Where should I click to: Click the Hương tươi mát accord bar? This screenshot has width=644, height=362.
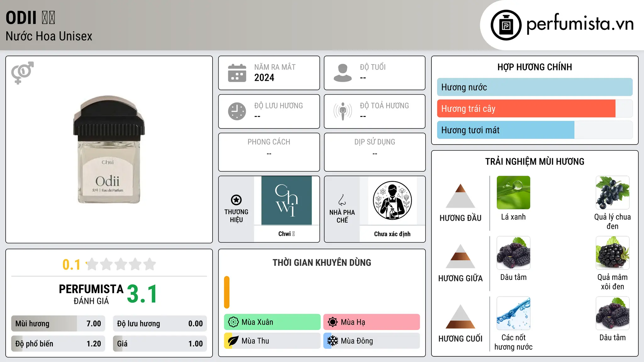535,130
